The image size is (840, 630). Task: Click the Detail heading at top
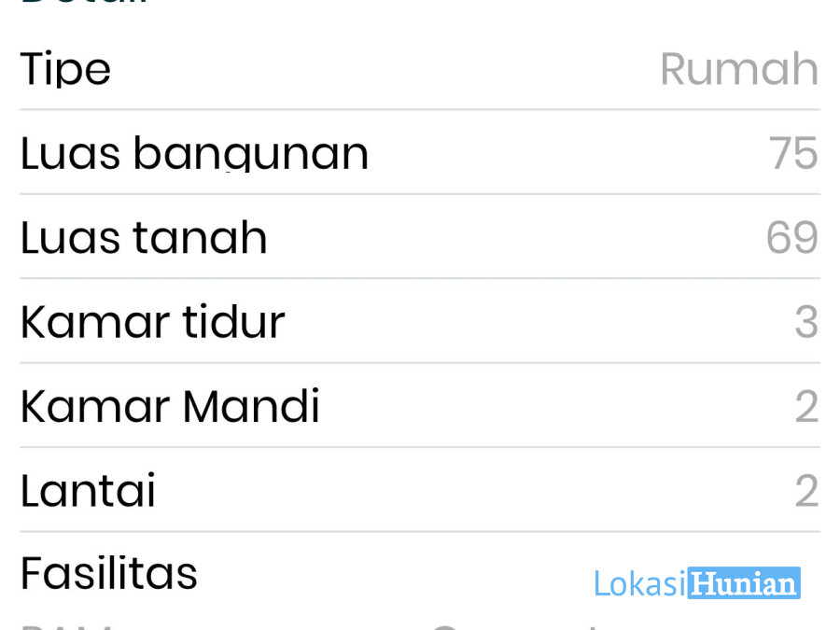click(84, 2)
